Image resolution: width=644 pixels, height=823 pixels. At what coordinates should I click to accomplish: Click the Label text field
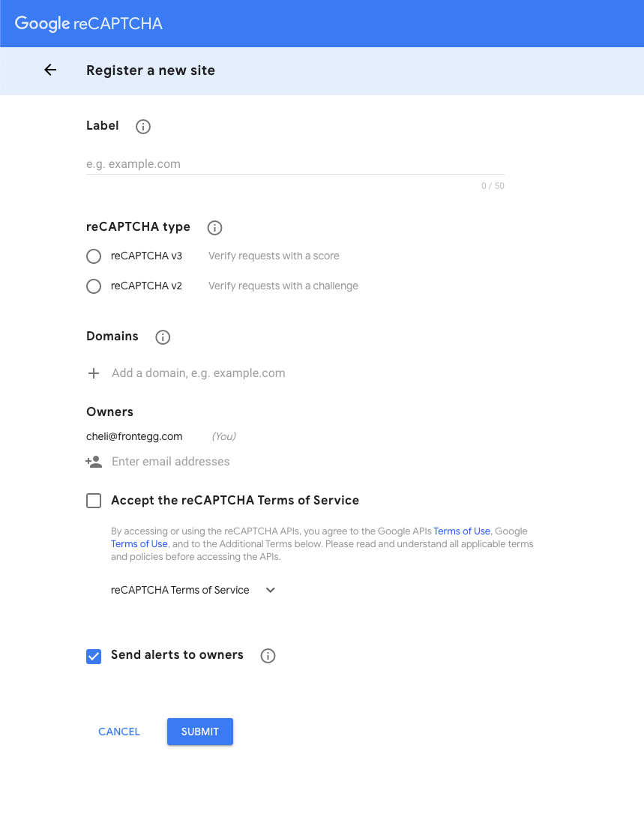click(x=295, y=163)
